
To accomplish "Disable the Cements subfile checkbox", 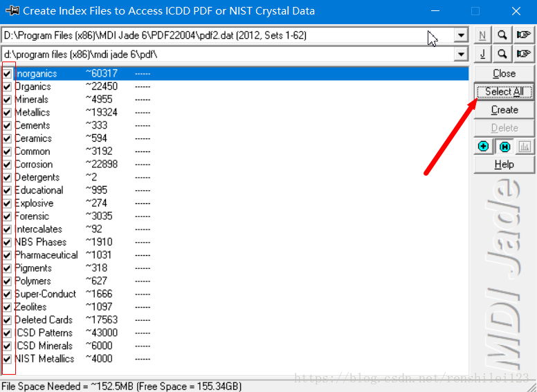I will tap(7, 126).
